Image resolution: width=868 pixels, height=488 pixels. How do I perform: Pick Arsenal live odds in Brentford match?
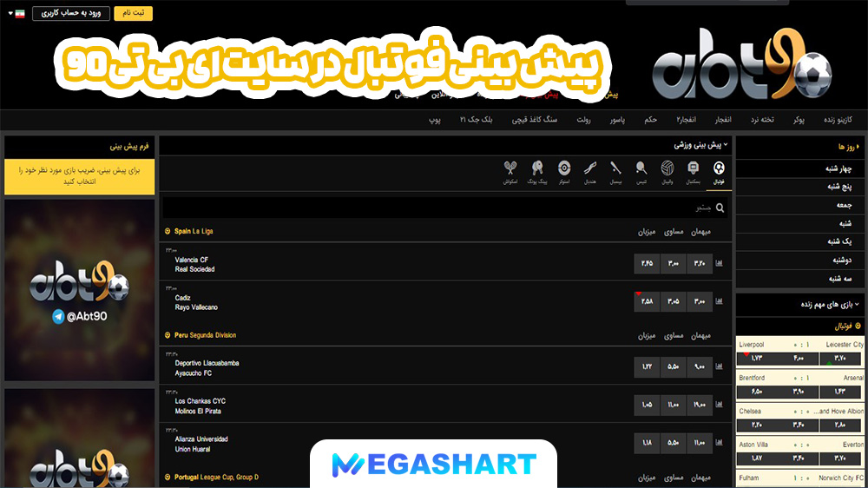(840, 392)
